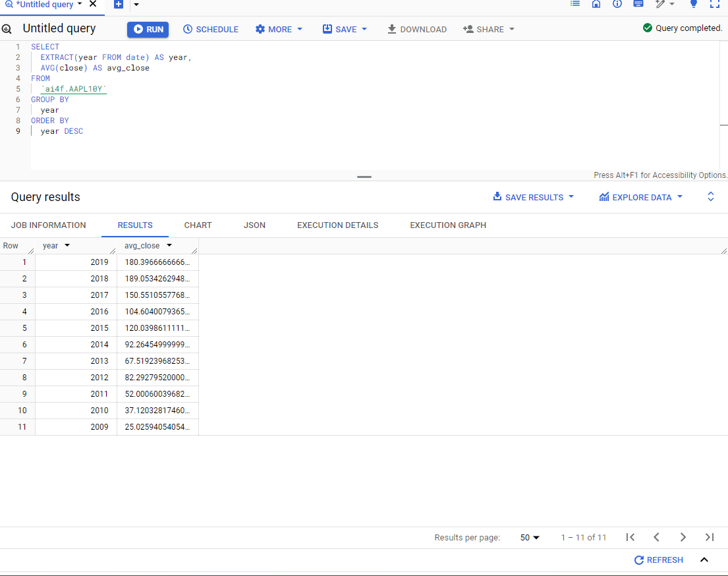Run the query
The width and height of the screenshot is (728, 576).
pos(148,29)
